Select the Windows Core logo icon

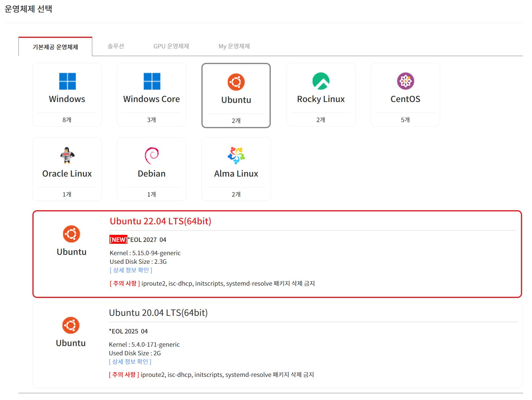pos(152,81)
